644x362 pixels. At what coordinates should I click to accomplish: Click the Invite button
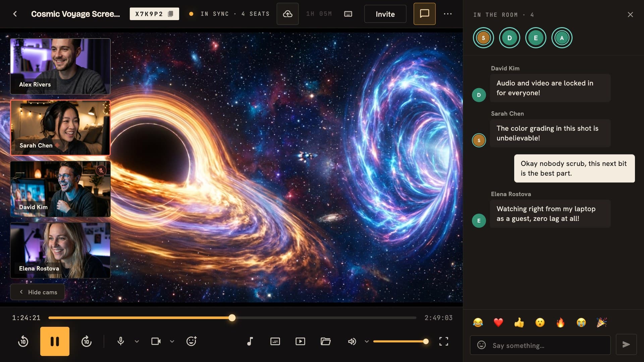[385, 14]
